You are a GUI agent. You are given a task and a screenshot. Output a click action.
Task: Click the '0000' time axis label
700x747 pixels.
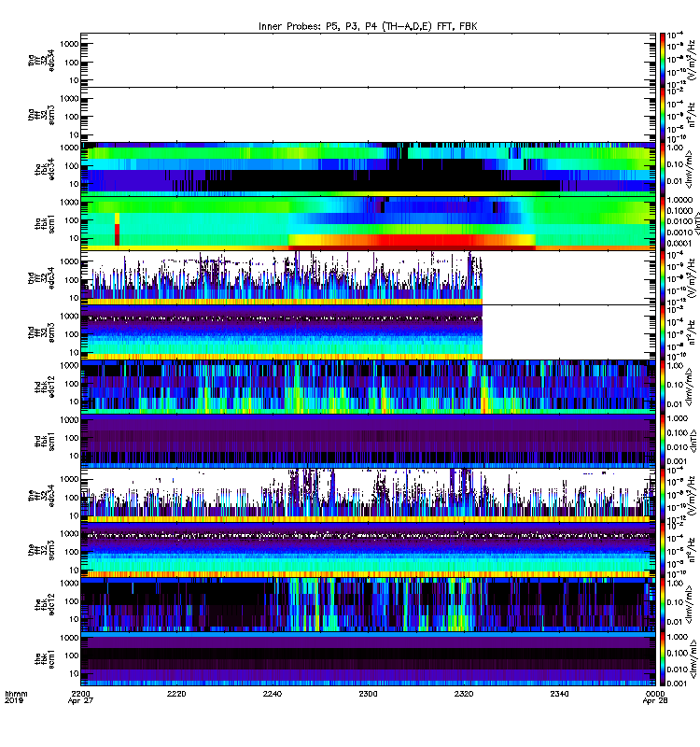click(x=655, y=694)
